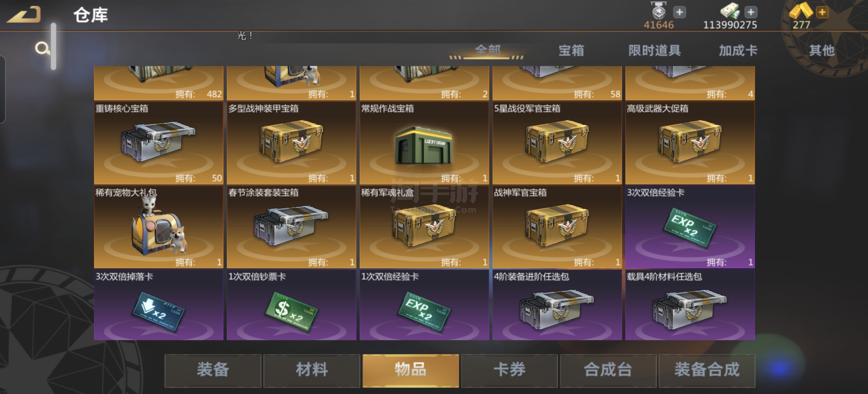Open the 合成台 category button
This screenshot has height=394, width=868.
click(608, 370)
